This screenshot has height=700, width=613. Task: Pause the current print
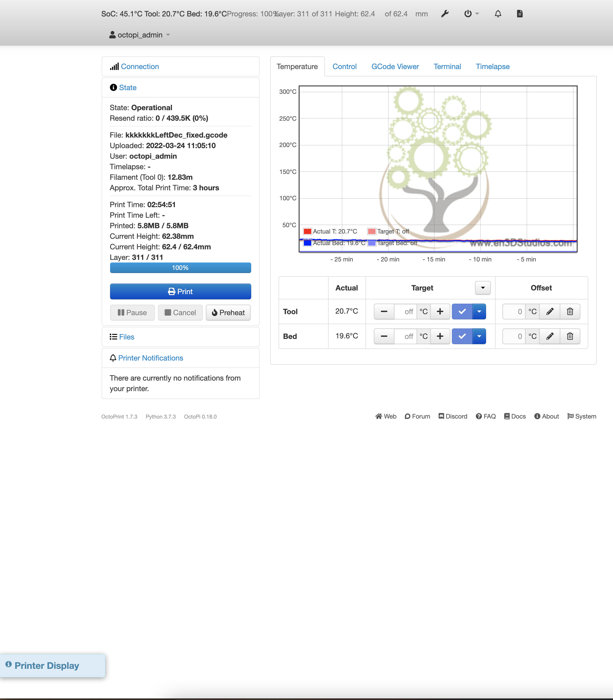point(132,313)
